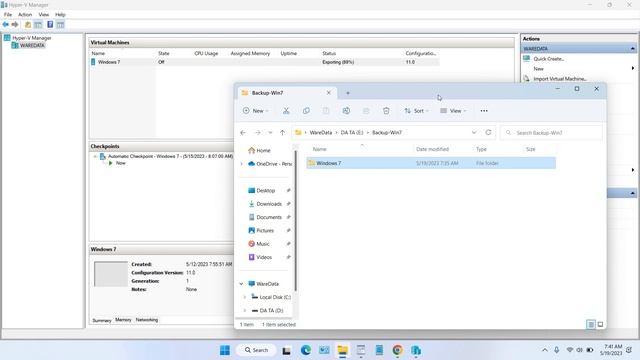Screen dimensions: 640x360
Task: Click the See more ellipsis in File Explorer
Action: pyautogui.click(x=484, y=111)
